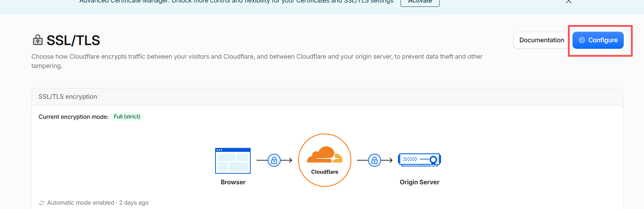Select the lock icon between Browser and Cloudflare
The height and width of the screenshot is (209, 644).
point(274,160)
